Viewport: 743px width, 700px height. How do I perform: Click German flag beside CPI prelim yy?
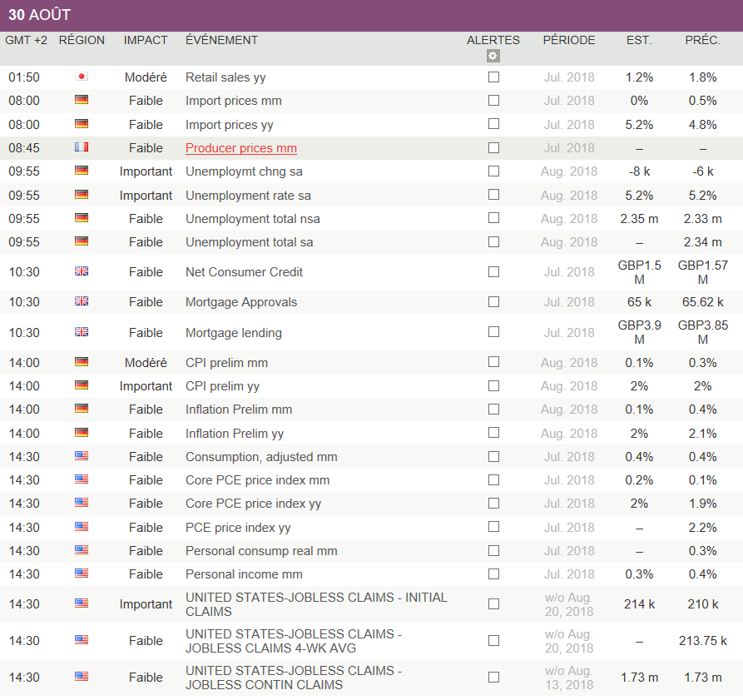(x=82, y=385)
